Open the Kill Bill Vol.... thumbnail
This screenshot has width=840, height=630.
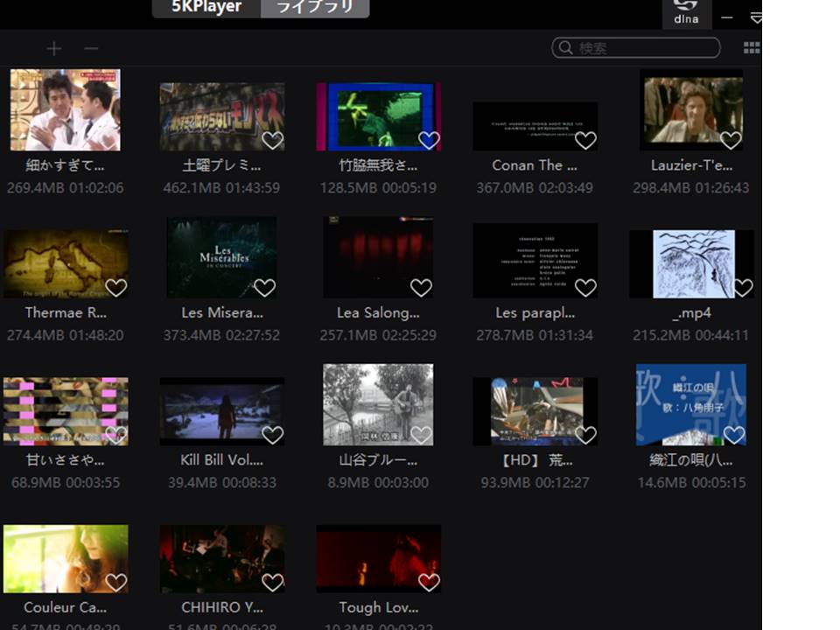[221, 411]
